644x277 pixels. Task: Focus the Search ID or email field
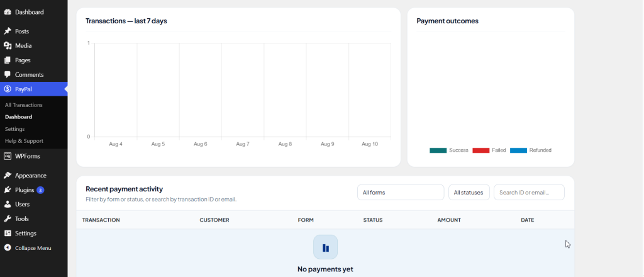click(529, 193)
